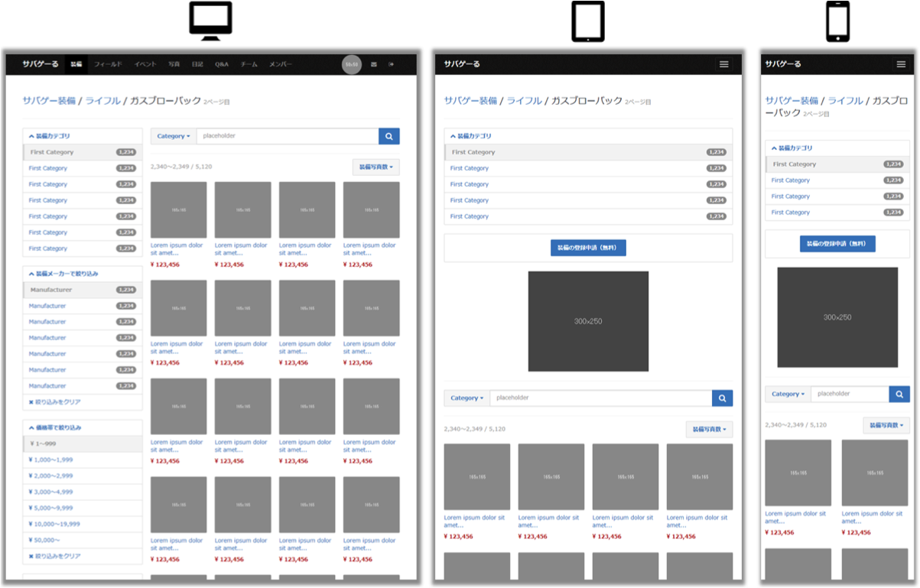920x588 pixels.
Task: Follow the ライフル breadcrumb in tablet view
Action: point(525,101)
